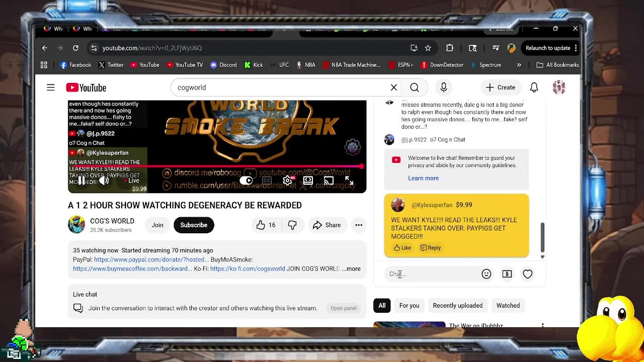The image size is (644, 362).
Task: Toggle autoplay switch in the player
Action: point(246,180)
